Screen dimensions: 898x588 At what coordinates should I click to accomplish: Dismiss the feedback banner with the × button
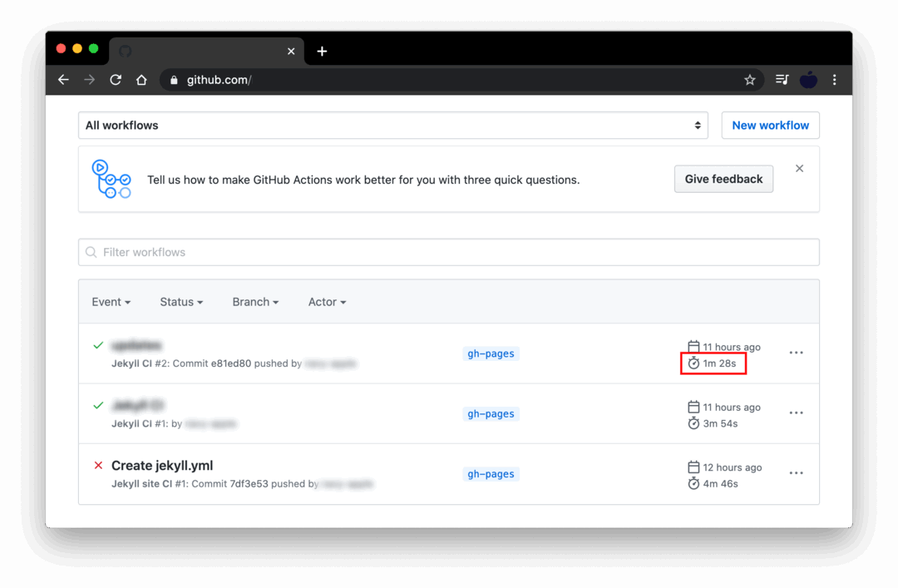point(799,167)
